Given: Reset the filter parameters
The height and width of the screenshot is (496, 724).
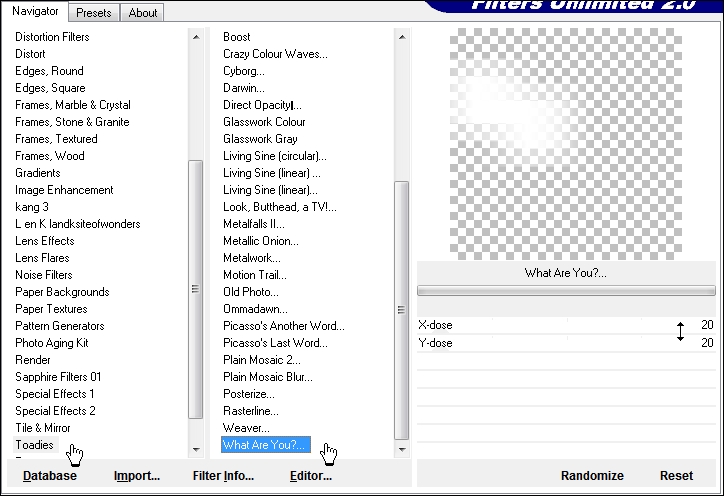Looking at the screenshot, I should 676,476.
